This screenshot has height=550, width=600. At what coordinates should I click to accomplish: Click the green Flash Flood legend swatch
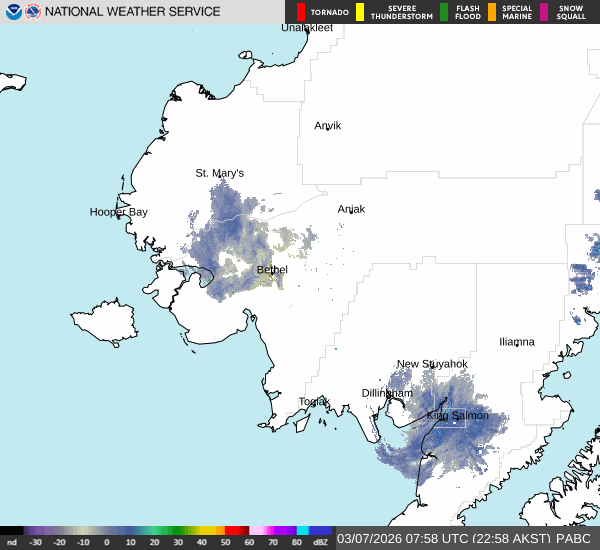[x=444, y=12]
